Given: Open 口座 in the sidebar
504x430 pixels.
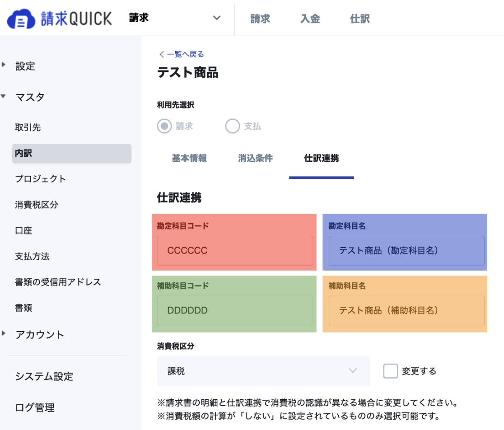Looking at the screenshot, I should (x=23, y=230).
